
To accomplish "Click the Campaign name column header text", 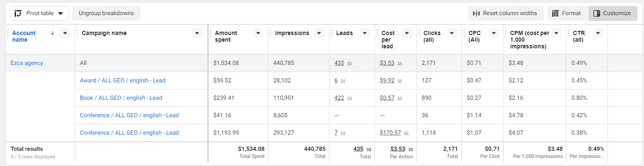I will coord(104,33).
